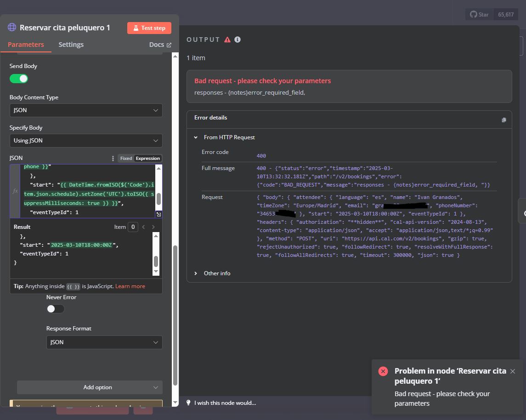Open the JSON field options three-dot menu

(113, 159)
